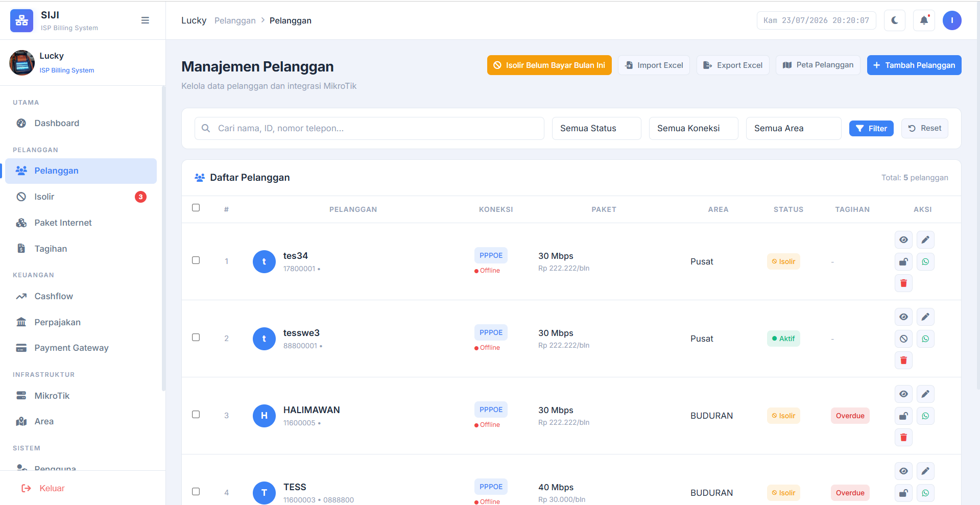980x505 pixels.
Task: Click the SIJI network logo icon
Action: (21, 20)
